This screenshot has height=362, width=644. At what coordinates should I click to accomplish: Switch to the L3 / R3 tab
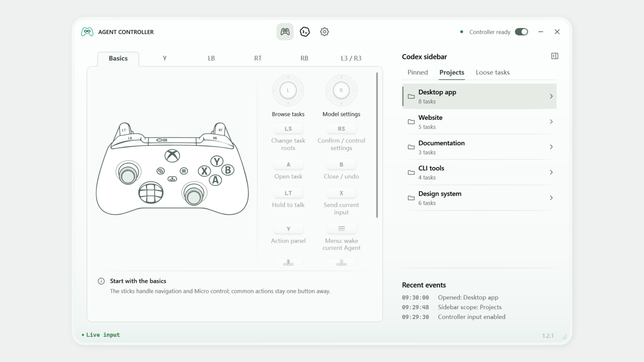[351, 59]
